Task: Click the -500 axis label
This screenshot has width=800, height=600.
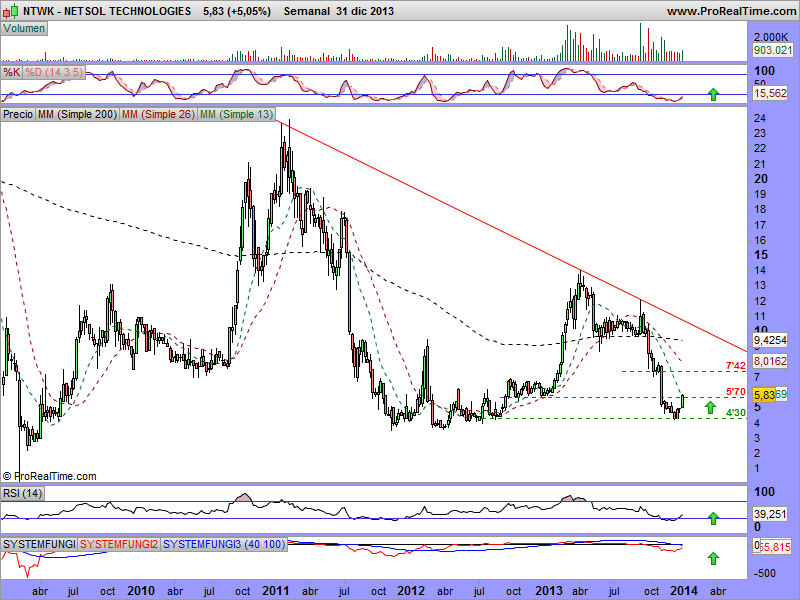Action: coord(764,573)
